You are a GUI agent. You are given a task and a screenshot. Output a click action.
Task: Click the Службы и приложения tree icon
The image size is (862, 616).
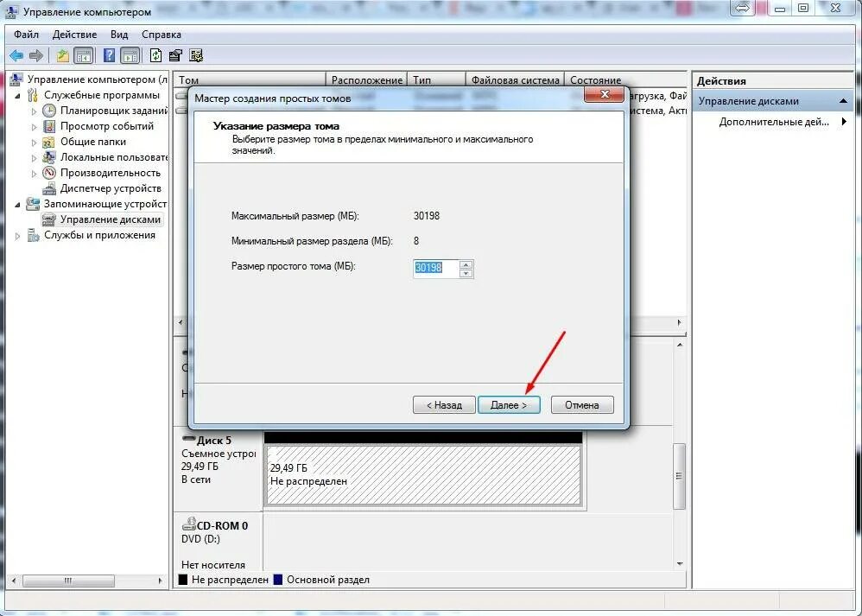33,235
